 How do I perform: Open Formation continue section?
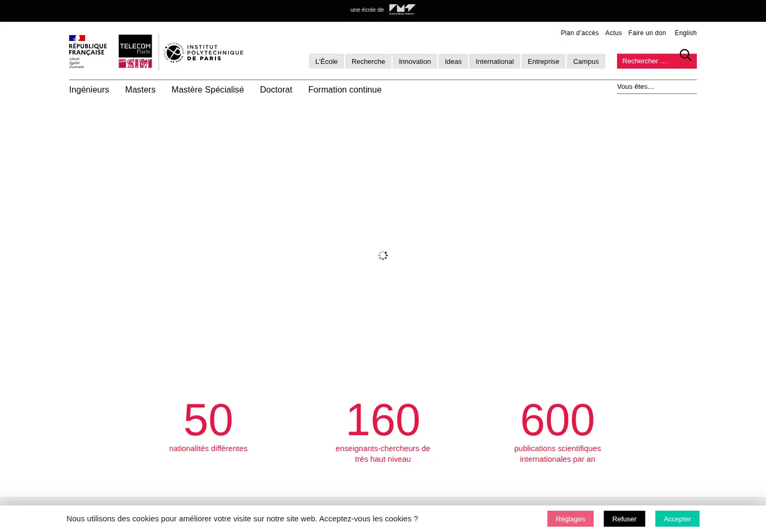click(x=345, y=90)
